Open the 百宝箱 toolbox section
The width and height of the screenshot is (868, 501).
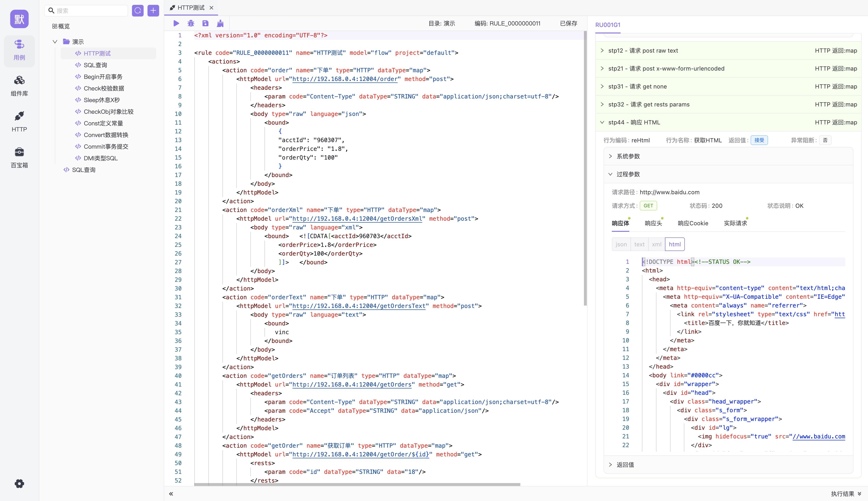coord(19,157)
